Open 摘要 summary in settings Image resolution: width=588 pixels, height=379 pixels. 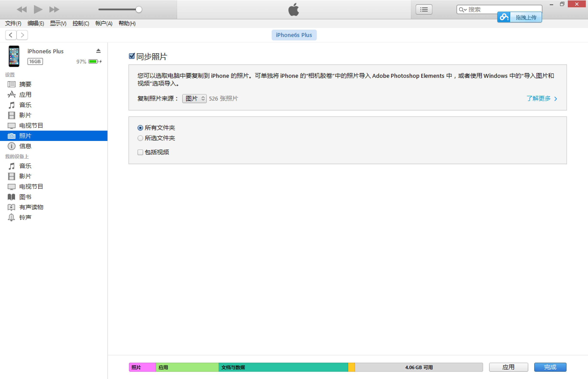(54, 84)
